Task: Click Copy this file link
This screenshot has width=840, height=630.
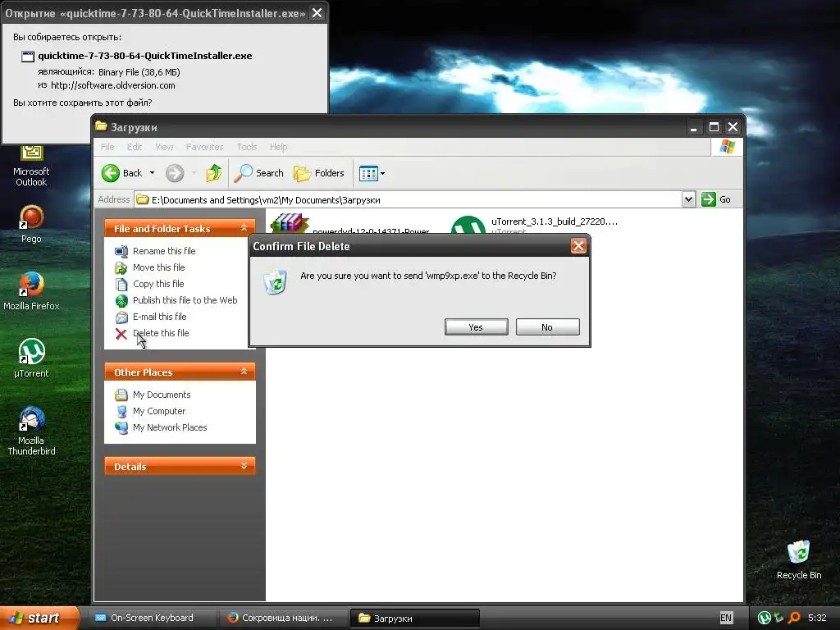Action: point(158,284)
